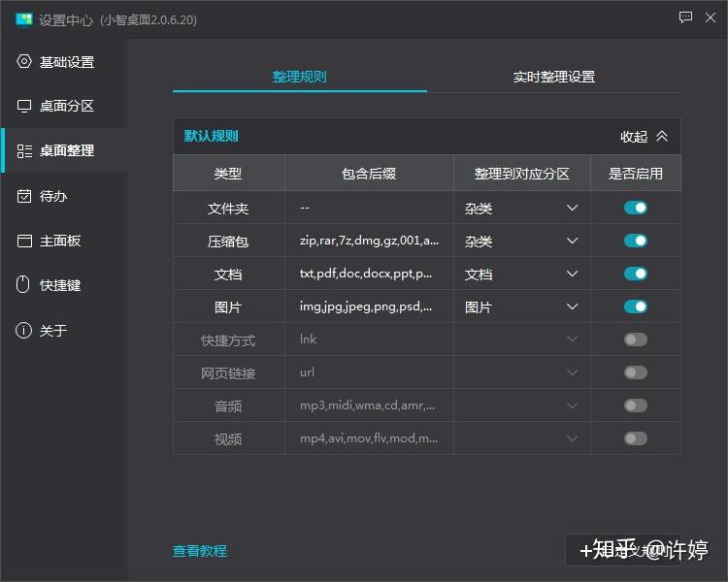728x582 pixels.
Task: Open 基础设置 in the sidebar
Action: click(x=64, y=61)
